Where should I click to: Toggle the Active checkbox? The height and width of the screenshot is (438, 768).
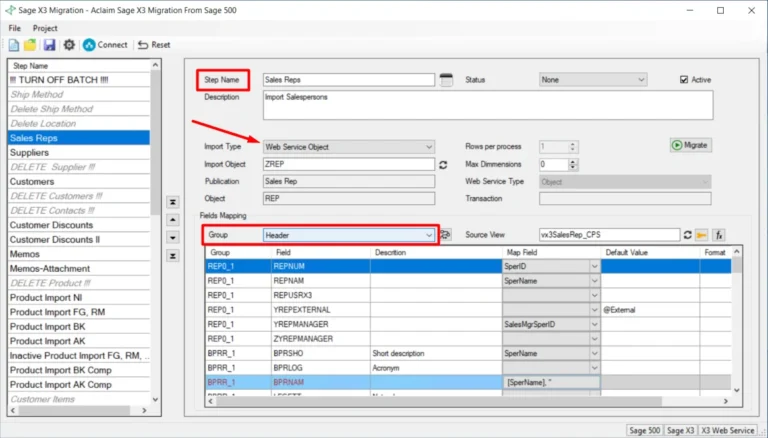[x=685, y=79]
